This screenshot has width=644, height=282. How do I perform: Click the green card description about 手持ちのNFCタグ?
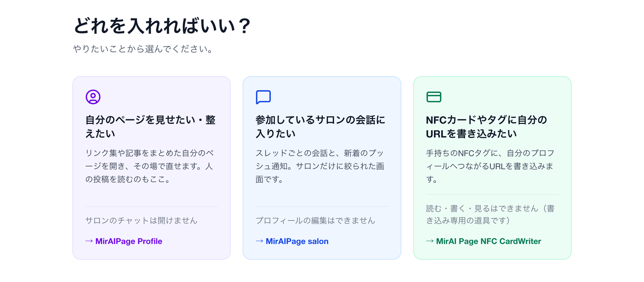click(490, 166)
